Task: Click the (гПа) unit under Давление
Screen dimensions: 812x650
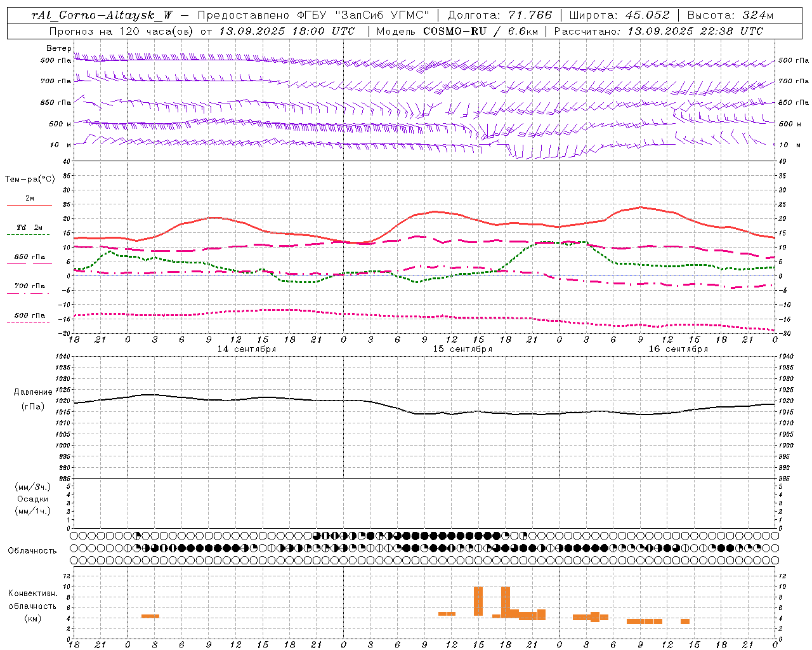Action: click(x=33, y=406)
